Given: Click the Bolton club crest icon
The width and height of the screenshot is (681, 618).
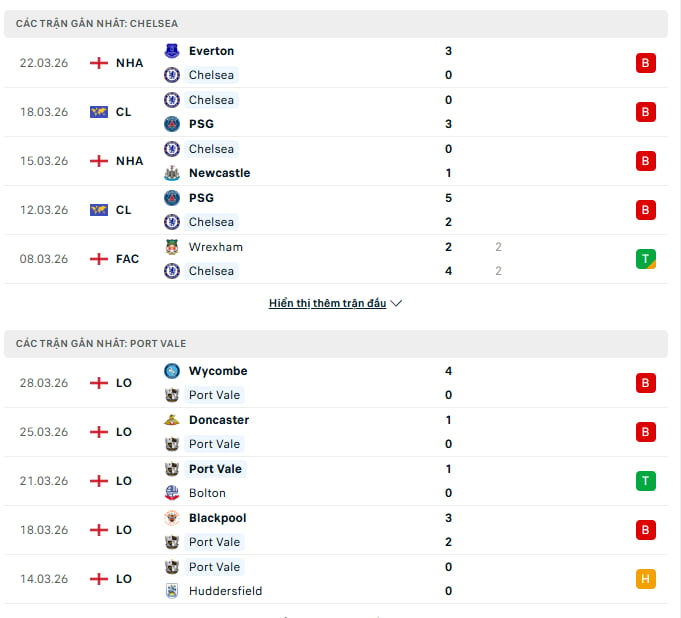Looking at the screenshot, I should [172, 493].
